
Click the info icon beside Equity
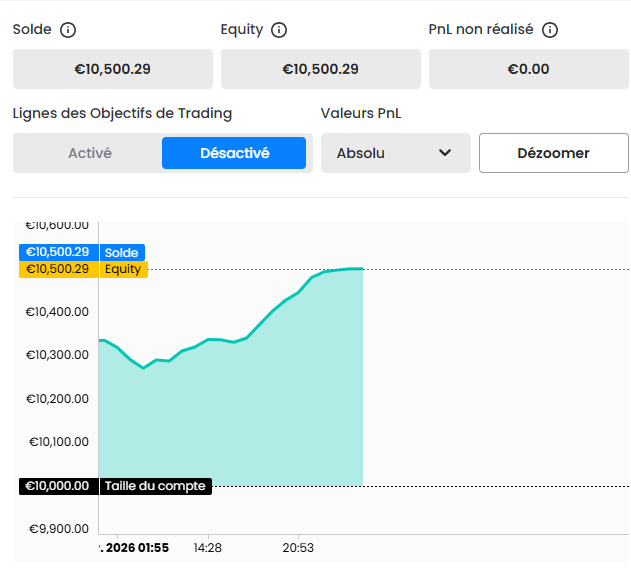[278, 30]
